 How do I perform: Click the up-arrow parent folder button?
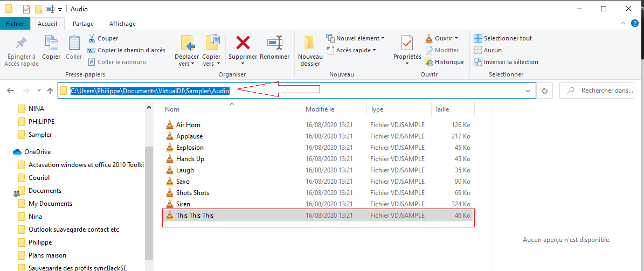50,91
